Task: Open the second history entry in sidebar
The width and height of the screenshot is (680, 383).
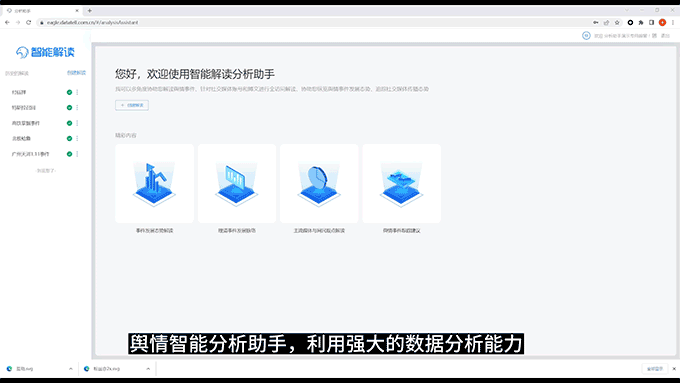Action: tap(24, 108)
